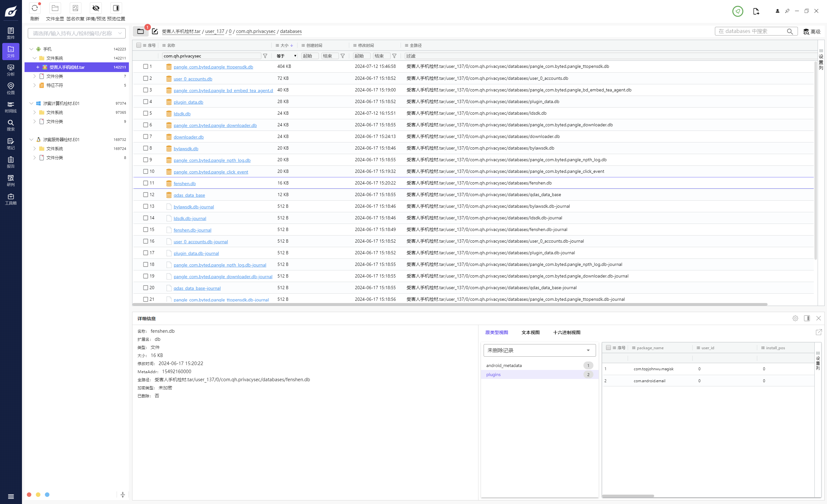Click com.qh.privacysec in breadcrumb path
Image resolution: width=827 pixels, height=504 pixels.
pyautogui.click(x=256, y=31)
